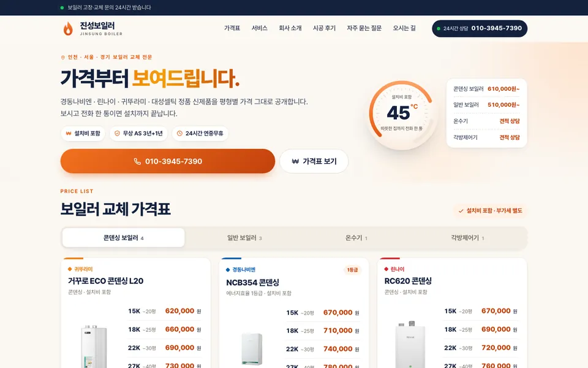Viewport: 588px width, 368px height.
Task: Click the shield icon in 무상 AS badge
Action: [117, 133]
